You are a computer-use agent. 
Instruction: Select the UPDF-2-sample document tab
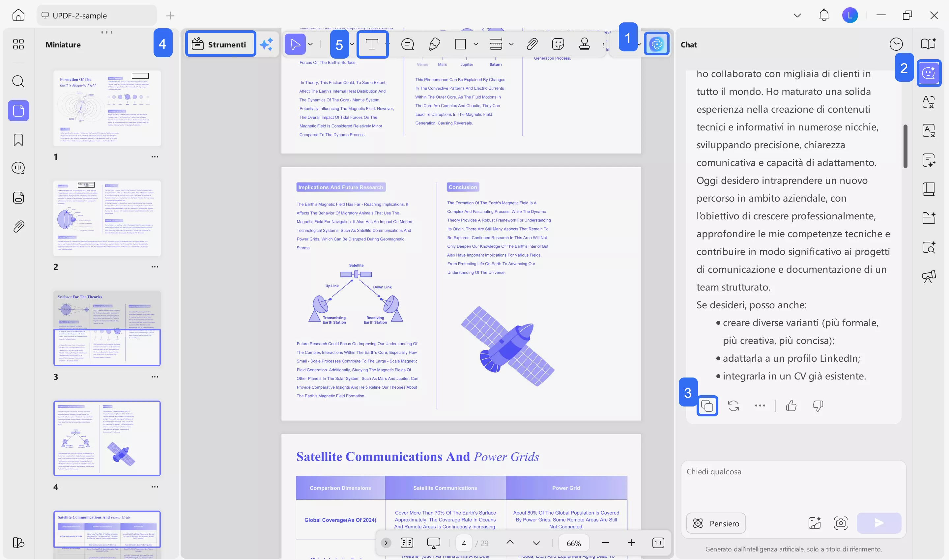[97, 15]
